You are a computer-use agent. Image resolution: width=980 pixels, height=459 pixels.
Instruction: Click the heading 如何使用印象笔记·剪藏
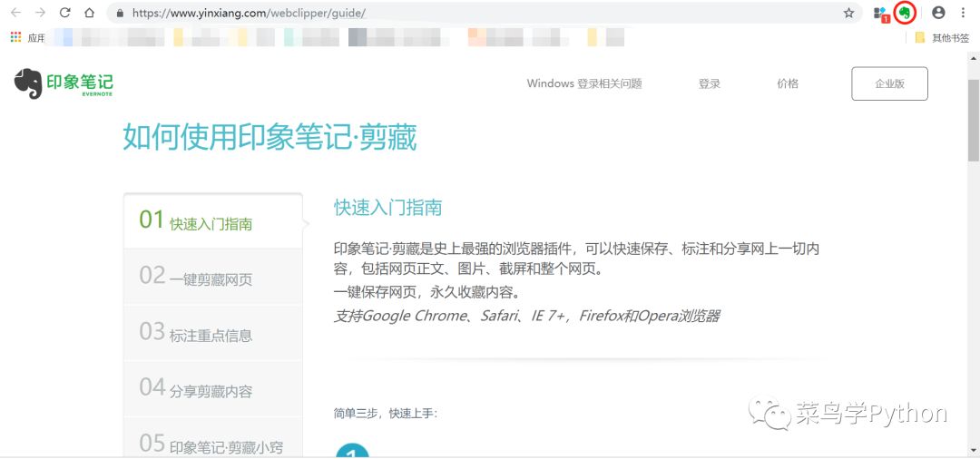[269, 137]
